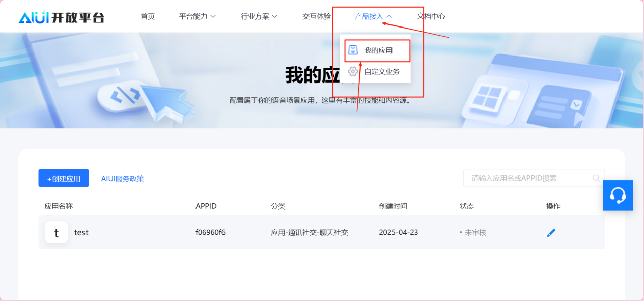Expand the 行业方案 dropdown menu
This screenshot has height=301, width=644.
tap(259, 16)
